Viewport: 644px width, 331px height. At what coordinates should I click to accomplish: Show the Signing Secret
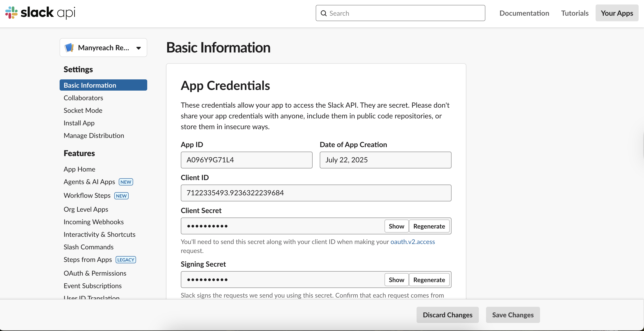tap(396, 279)
